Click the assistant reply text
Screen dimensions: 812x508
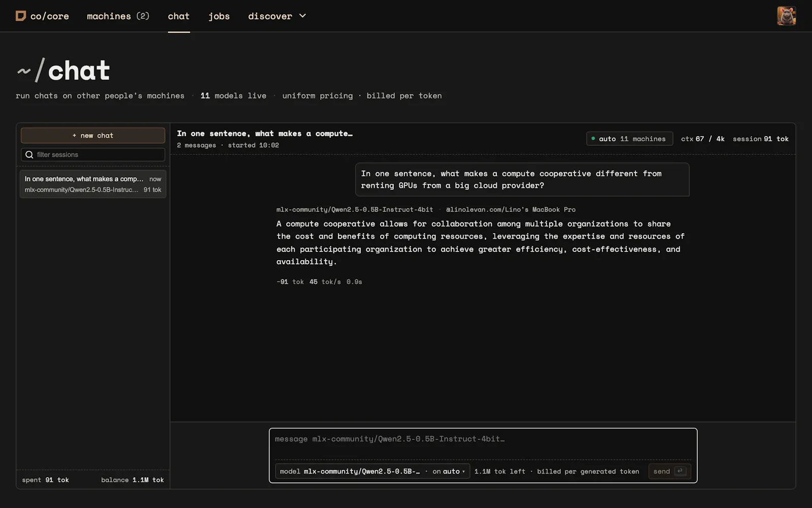click(x=480, y=243)
